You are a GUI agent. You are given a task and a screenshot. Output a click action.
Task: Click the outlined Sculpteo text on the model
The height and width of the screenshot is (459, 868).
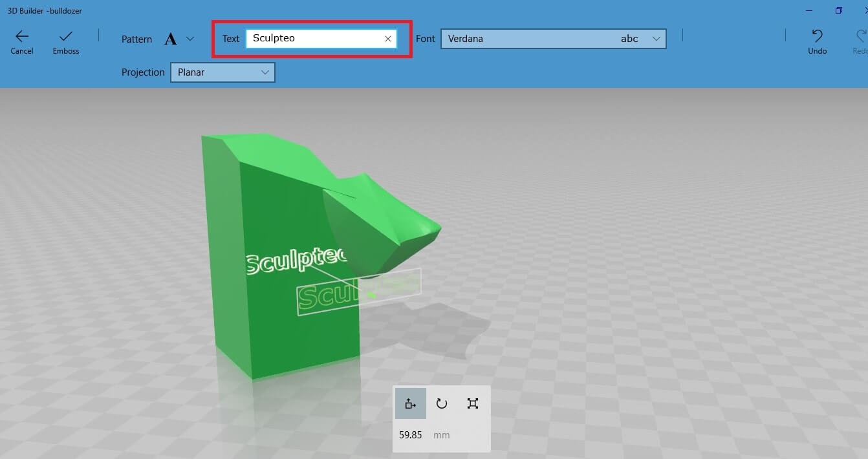coord(296,260)
